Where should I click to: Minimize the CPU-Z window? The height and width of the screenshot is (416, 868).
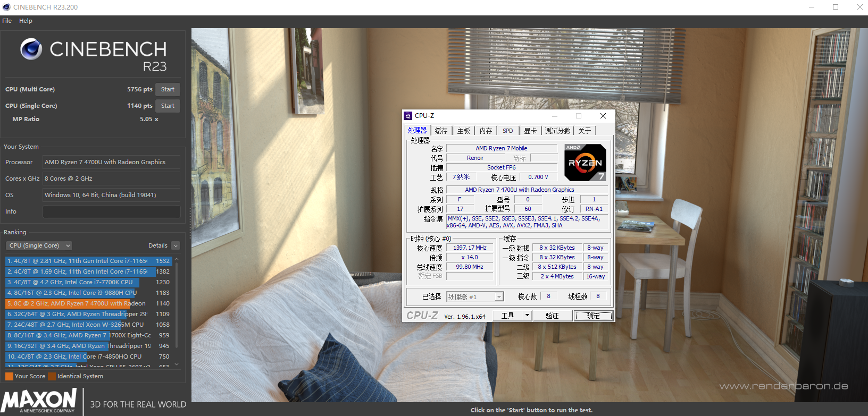(x=555, y=116)
